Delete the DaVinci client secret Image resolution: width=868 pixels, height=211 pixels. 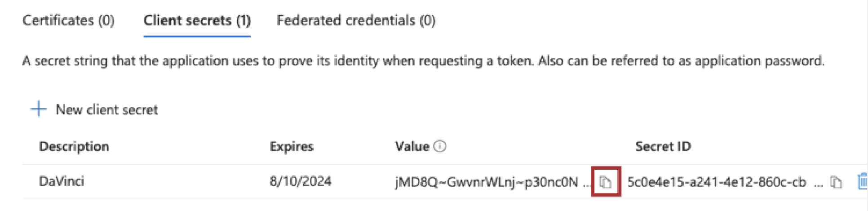tap(863, 182)
